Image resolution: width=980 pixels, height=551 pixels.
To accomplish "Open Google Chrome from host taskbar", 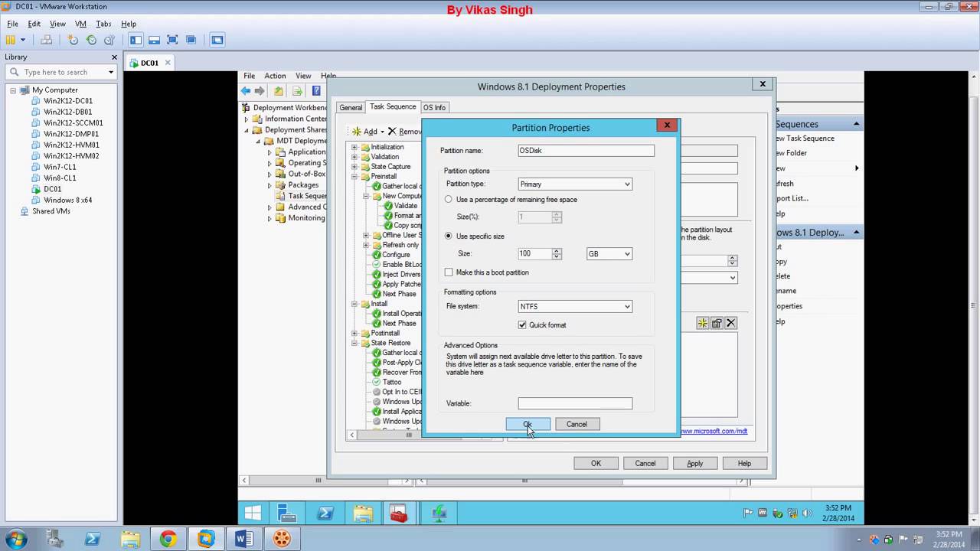I will (x=168, y=539).
